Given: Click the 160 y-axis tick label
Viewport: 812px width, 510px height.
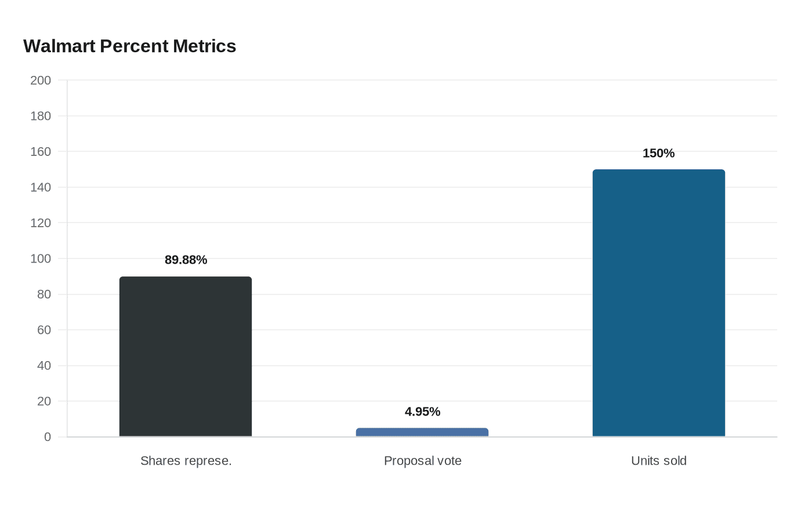Looking at the screenshot, I should [41, 151].
